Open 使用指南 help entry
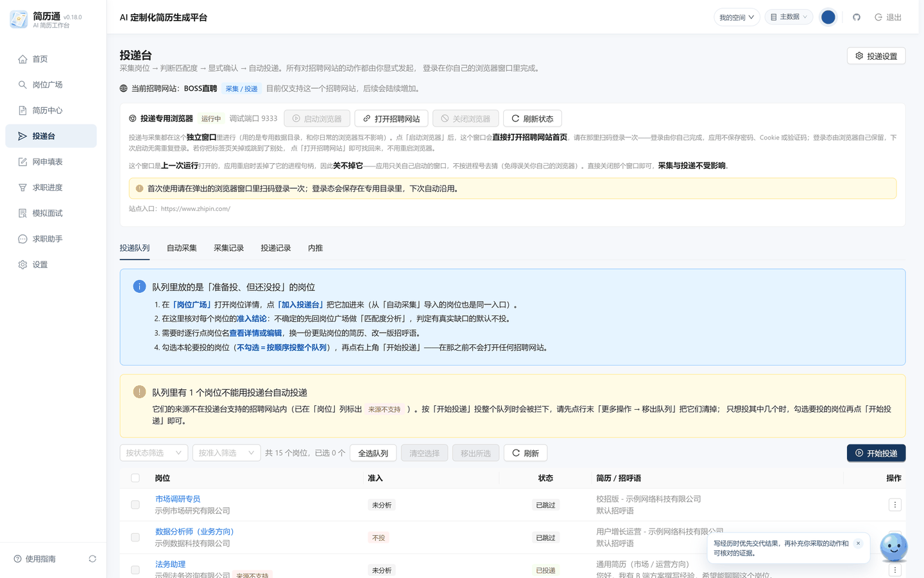The width and height of the screenshot is (924, 578). pos(35,559)
